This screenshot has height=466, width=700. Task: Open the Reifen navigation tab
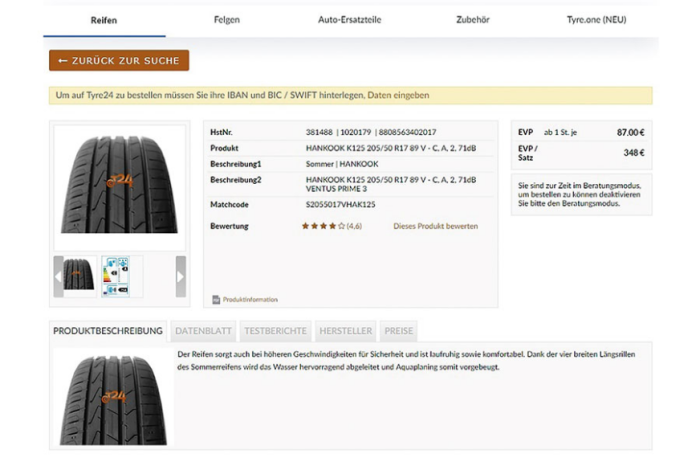[x=104, y=19]
